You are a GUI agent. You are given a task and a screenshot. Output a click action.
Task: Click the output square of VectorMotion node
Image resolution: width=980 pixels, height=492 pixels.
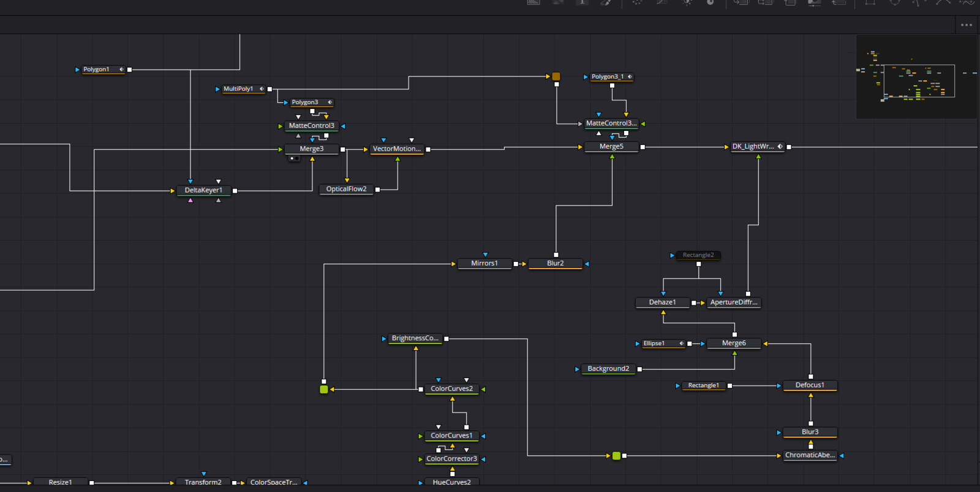click(x=428, y=149)
